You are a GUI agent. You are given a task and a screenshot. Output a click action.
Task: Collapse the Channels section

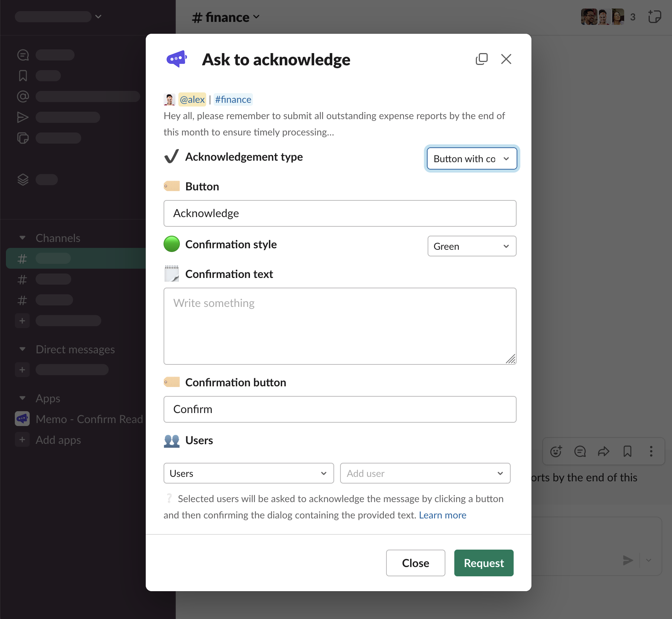click(x=23, y=238)
